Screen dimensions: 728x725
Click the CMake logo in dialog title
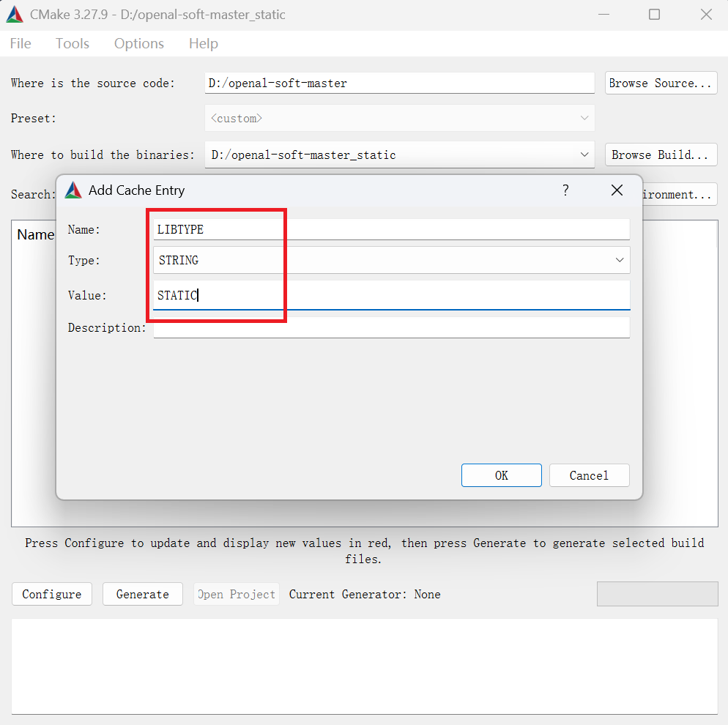73,190
